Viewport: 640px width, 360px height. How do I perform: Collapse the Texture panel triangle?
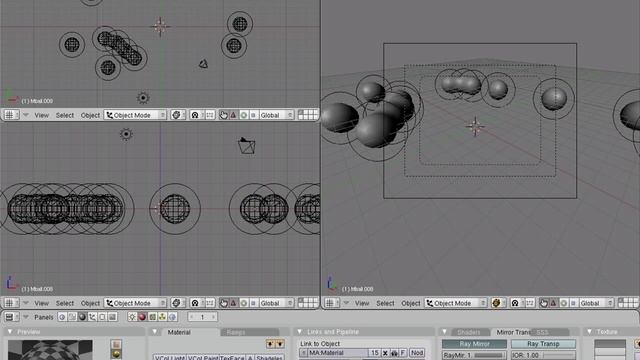(589, 332)
